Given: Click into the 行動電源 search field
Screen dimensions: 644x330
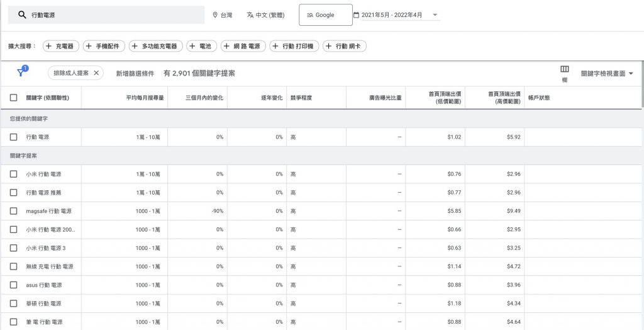Looking at the screenshot, I should (106, 15).
